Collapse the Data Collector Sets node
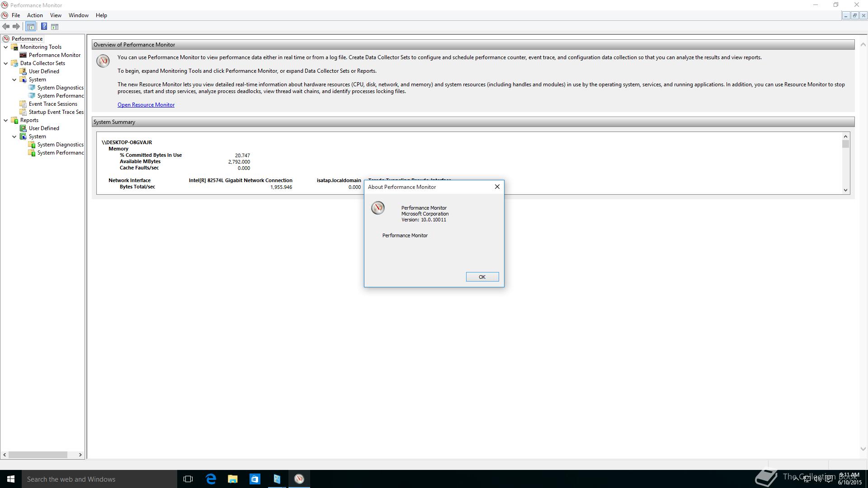 coord(6,63)
